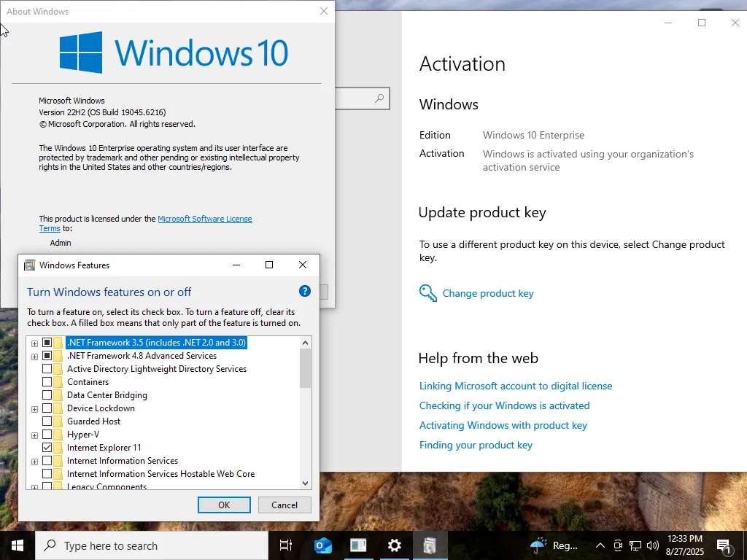Screen dimensions: 747x560
Task: Expand the Device Lockdown node
Action: (x=34, y=409)
